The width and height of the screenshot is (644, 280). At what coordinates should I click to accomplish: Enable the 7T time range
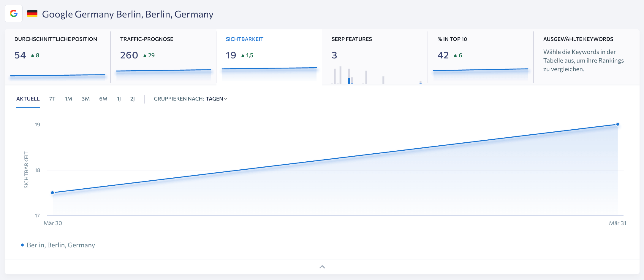click(x=52, y=99)
